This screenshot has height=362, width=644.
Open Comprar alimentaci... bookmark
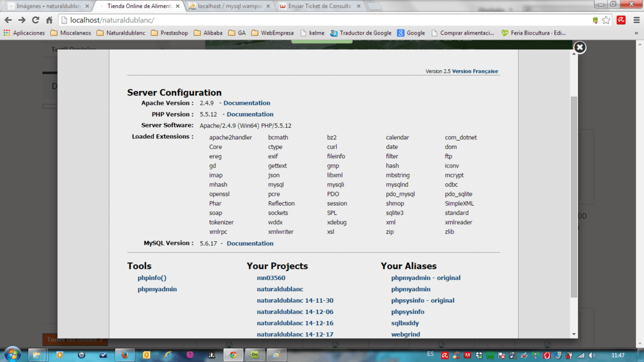pos(463,33)
